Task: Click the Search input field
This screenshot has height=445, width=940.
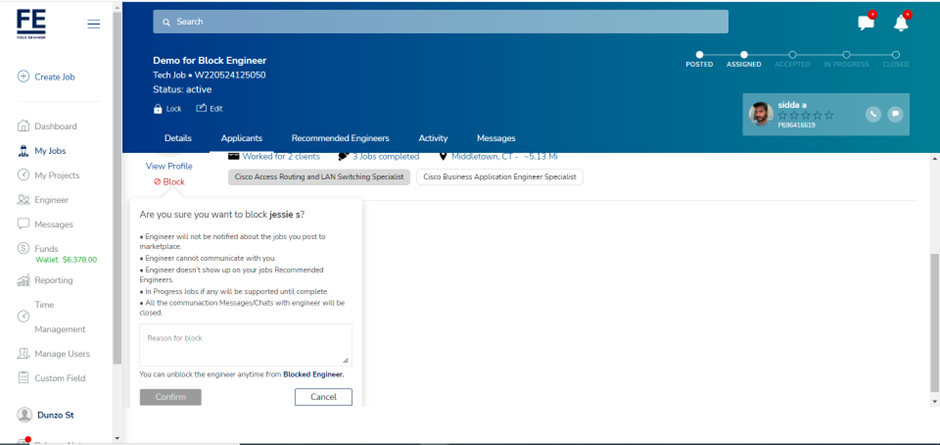Action: coord(441,22)
